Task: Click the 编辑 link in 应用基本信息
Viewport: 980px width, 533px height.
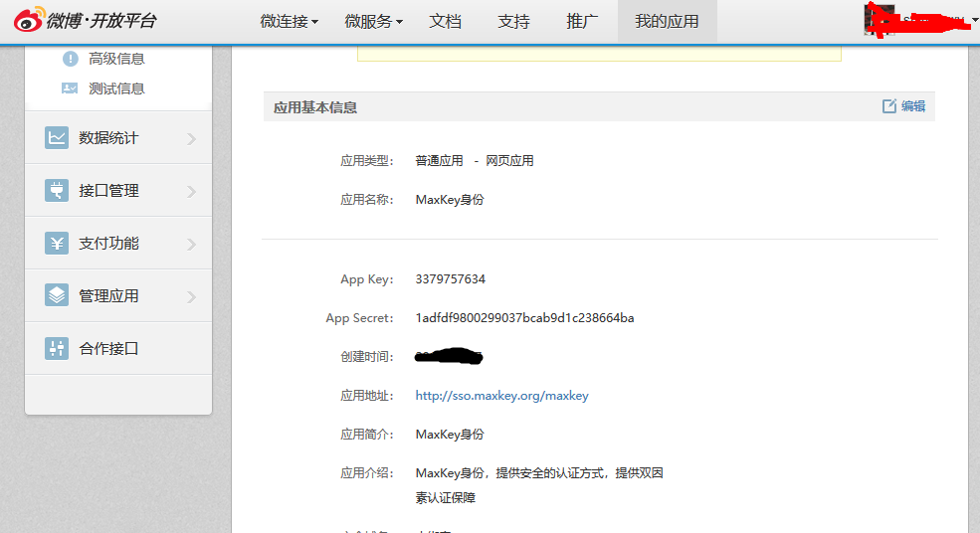Action: coord(913,106)
